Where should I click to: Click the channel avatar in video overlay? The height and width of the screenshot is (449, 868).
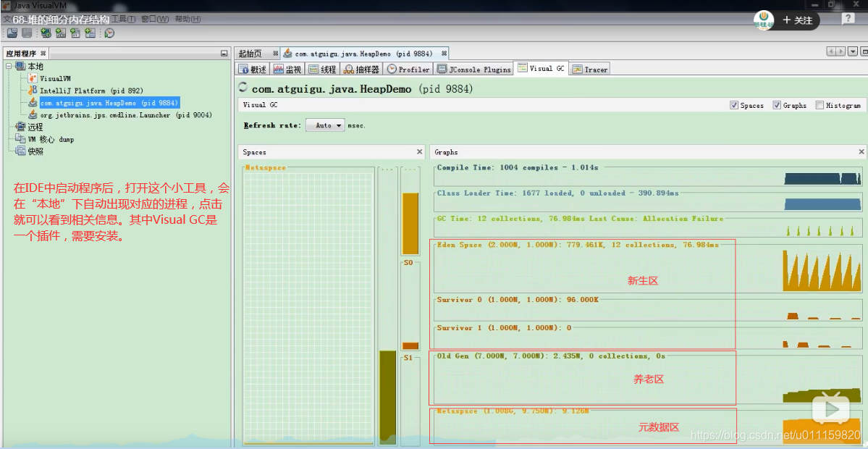coord(764,20)
